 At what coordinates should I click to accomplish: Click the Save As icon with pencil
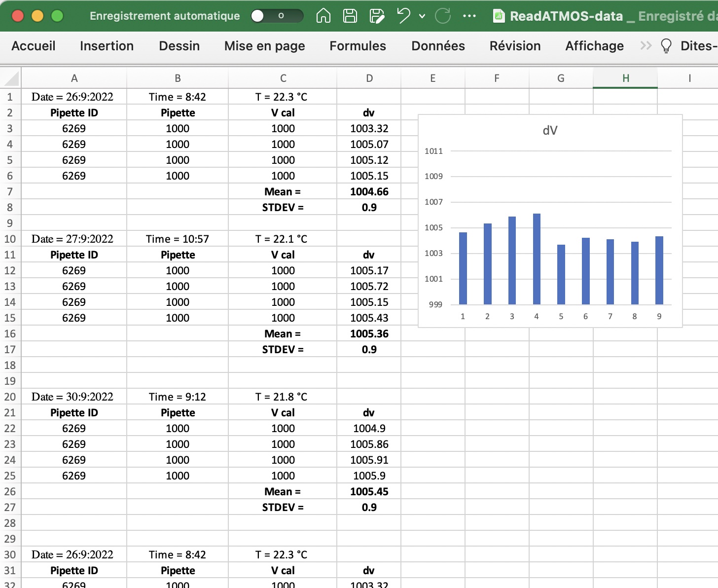click(377, 16)
